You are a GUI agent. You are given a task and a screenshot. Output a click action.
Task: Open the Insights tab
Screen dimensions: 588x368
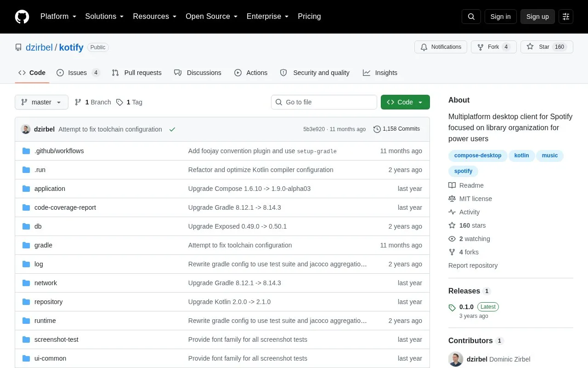pos(380,73)
